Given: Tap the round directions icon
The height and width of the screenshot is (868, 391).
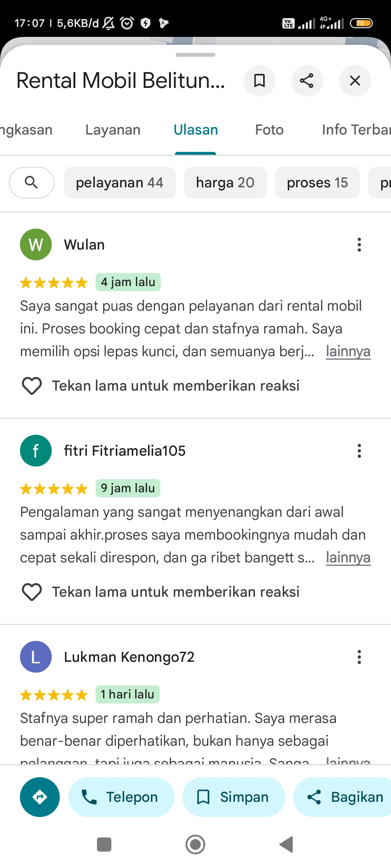Looking at the screenshot, I should (40, 797).
